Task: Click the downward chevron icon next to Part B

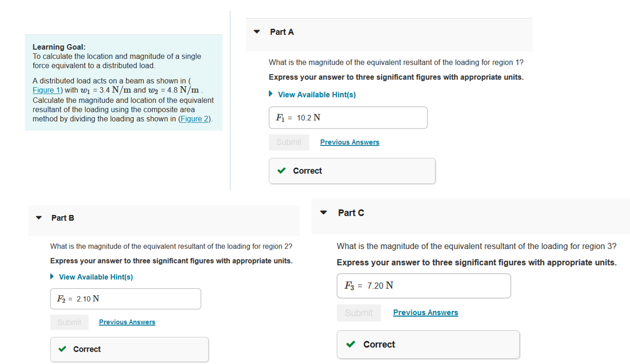Action: (38, 217)
